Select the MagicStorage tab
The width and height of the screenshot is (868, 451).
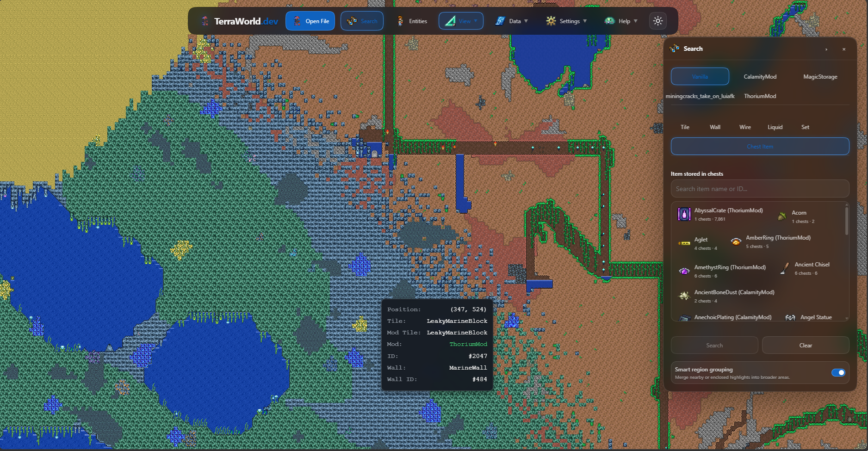(820, 76)
